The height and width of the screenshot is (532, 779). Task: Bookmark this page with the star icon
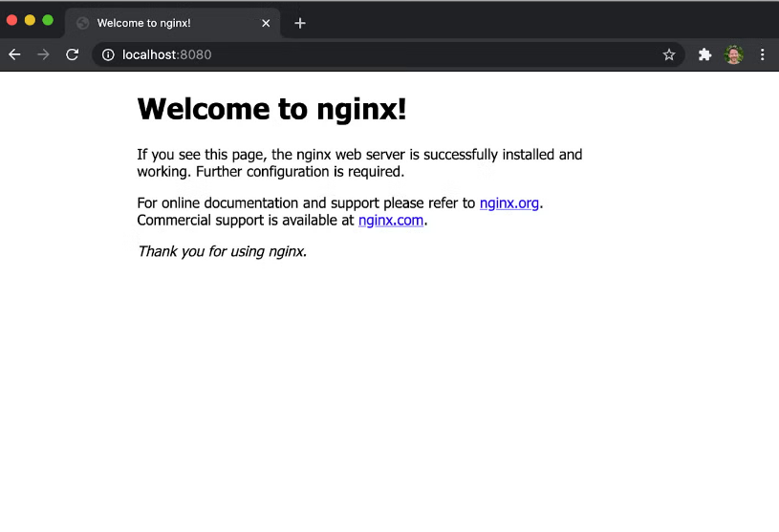(669, 54)
